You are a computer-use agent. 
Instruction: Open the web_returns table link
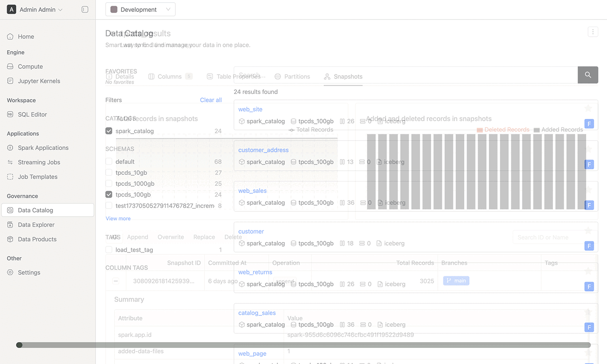(x=255, y=272)
